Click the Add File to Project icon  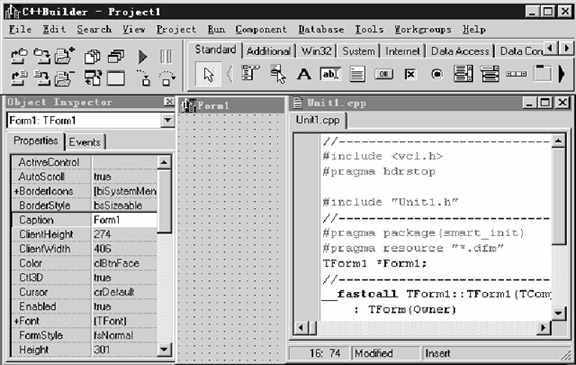click(65, 56)
